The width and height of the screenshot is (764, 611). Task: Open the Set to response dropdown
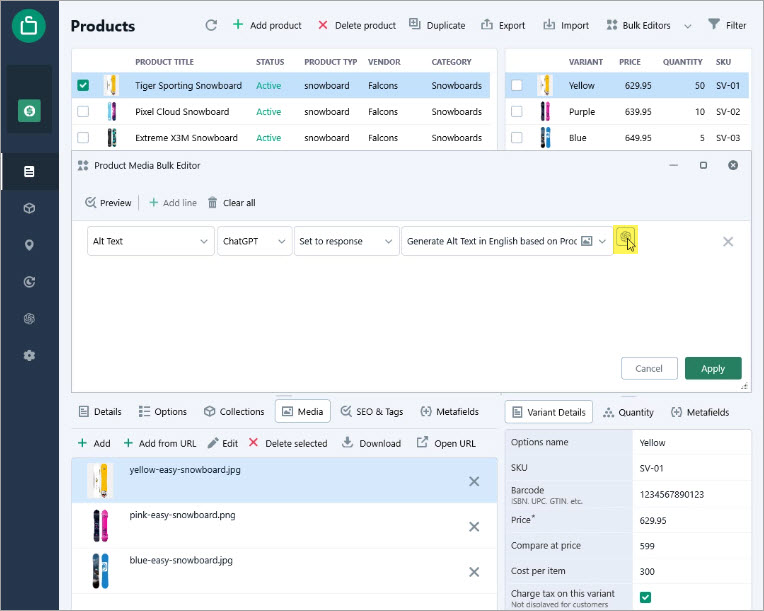pos(346,241)
